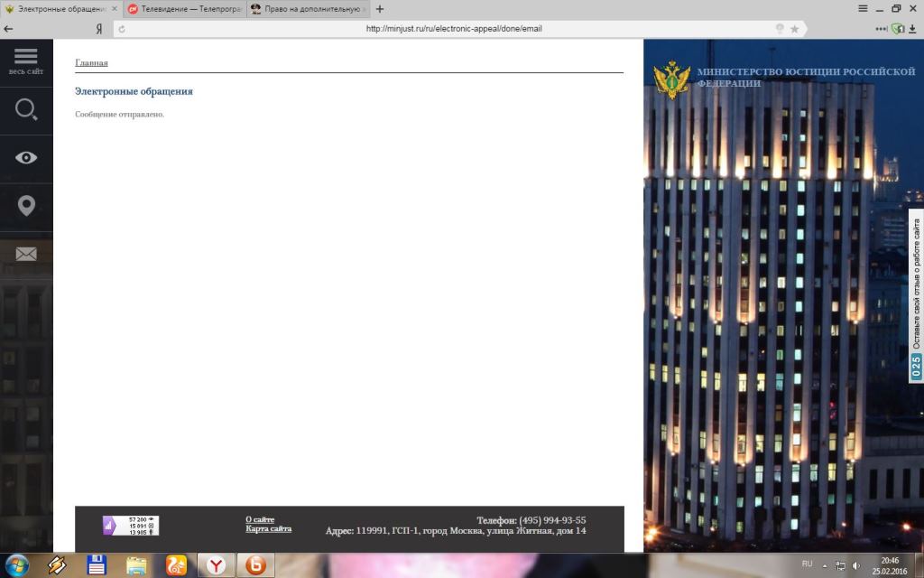Click the browser back arrow
This screenshot has width=924, height=578.
9,28
